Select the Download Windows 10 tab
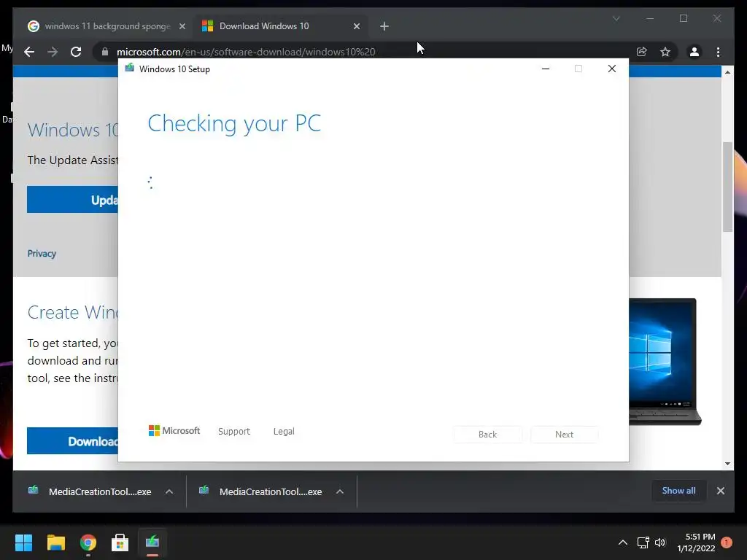This screenshot has width=747, height=560. (281, 26)
